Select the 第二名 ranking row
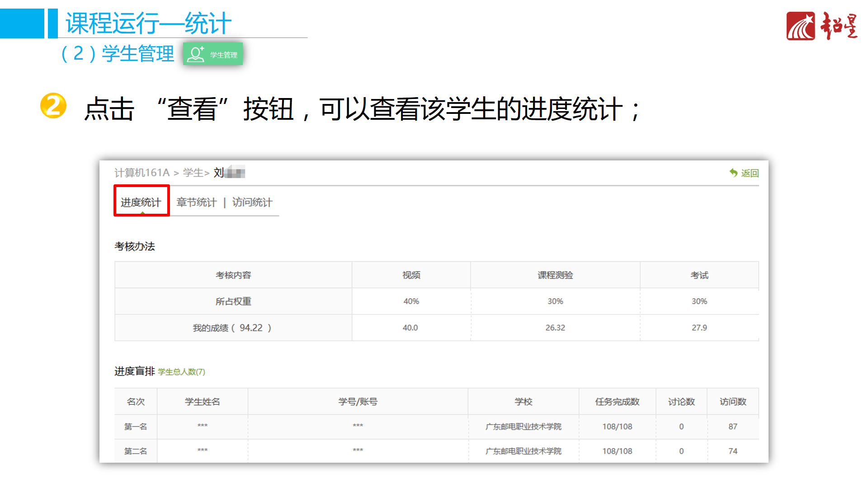The height and width of the screenshot is (488, 868). [x=136, y=450]
